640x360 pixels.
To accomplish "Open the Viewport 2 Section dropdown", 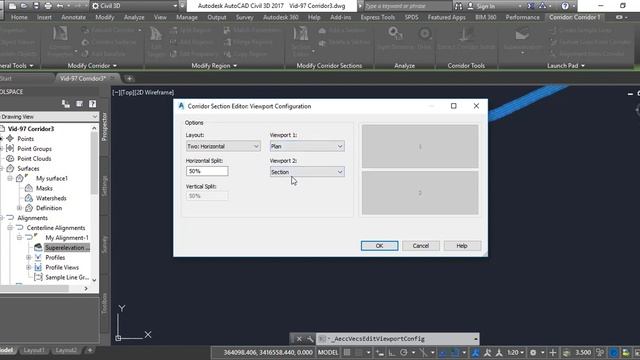I will (x=307, y=172).
